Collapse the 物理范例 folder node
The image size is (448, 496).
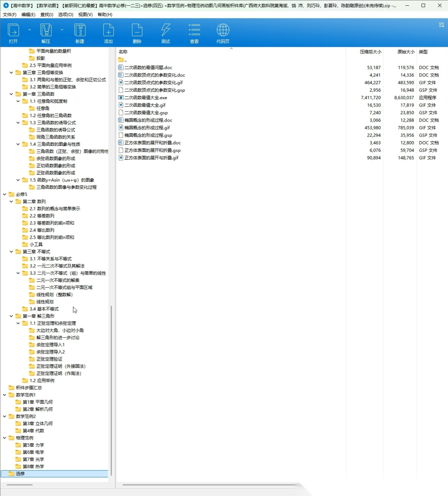5,438
